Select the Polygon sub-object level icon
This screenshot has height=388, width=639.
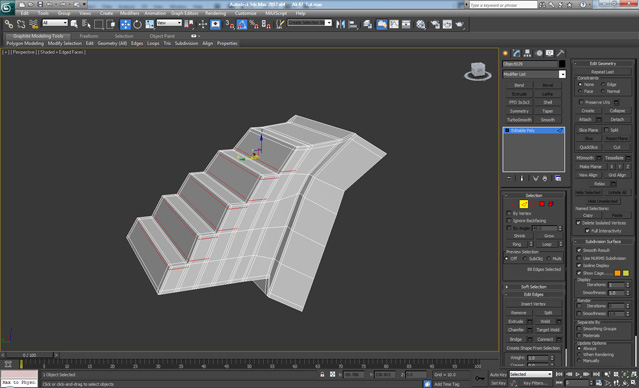tap(542, 204)
